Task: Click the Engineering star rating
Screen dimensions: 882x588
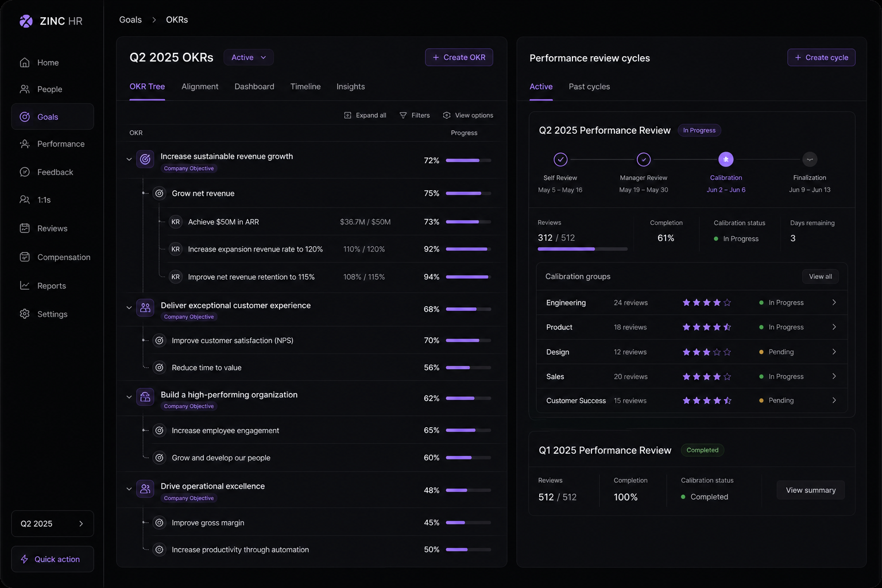Action: tap(706, 303)
